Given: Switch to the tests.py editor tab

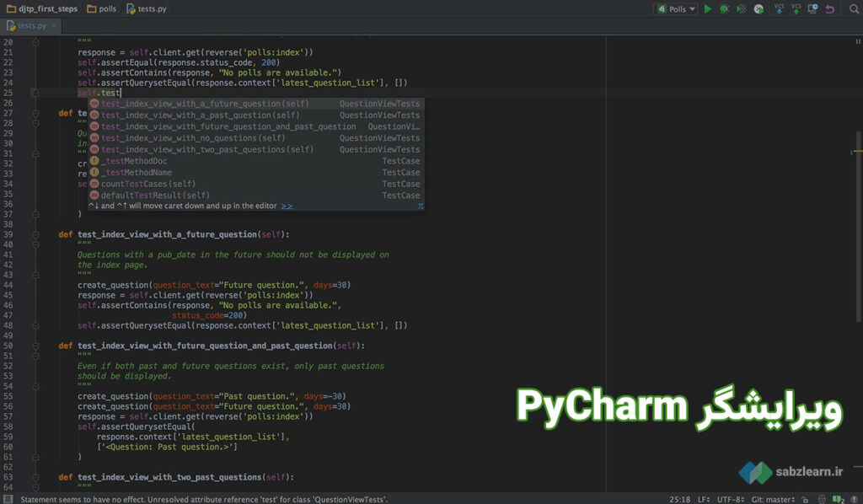Looking at the screenshot, I should [x=32, y=26].
